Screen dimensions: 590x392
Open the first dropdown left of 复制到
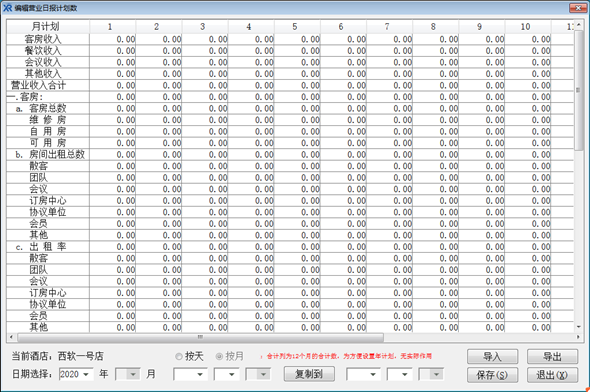pos(190,374)
